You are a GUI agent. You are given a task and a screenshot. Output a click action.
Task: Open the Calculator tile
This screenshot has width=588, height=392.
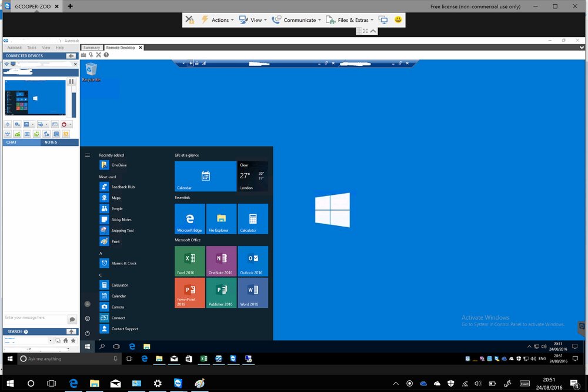[253, 219]
